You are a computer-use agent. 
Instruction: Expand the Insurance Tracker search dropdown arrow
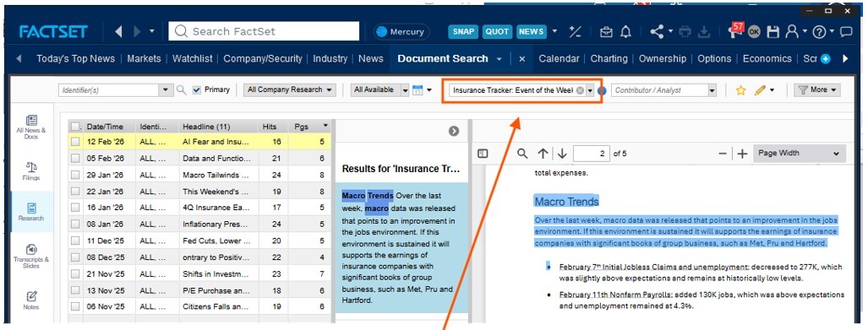590,90
